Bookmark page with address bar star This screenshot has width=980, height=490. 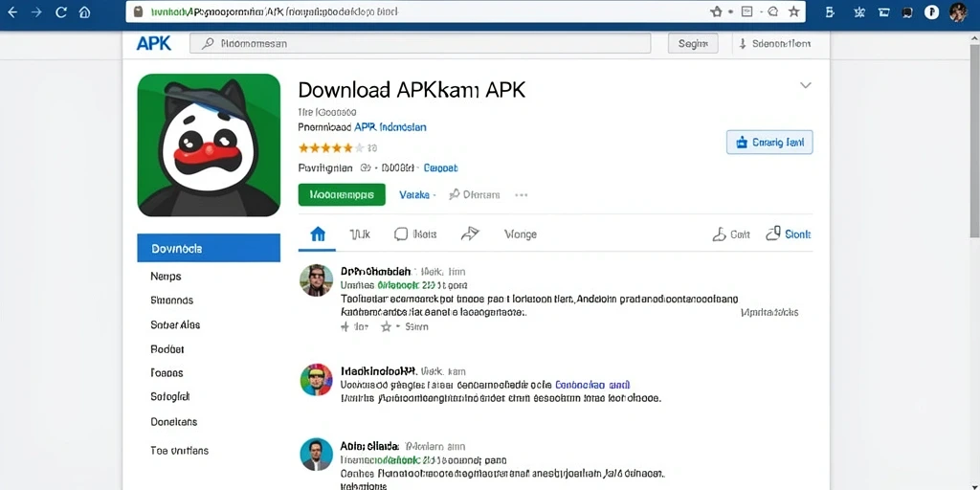(793, 11)
